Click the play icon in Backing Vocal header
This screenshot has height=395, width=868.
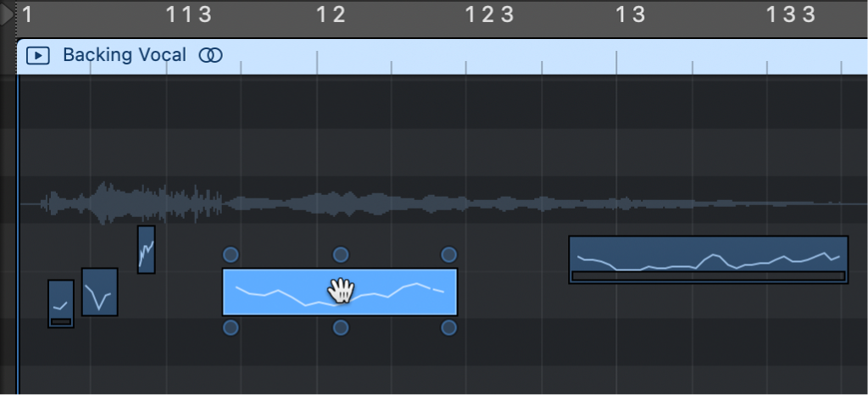click(x=38, y=56)
